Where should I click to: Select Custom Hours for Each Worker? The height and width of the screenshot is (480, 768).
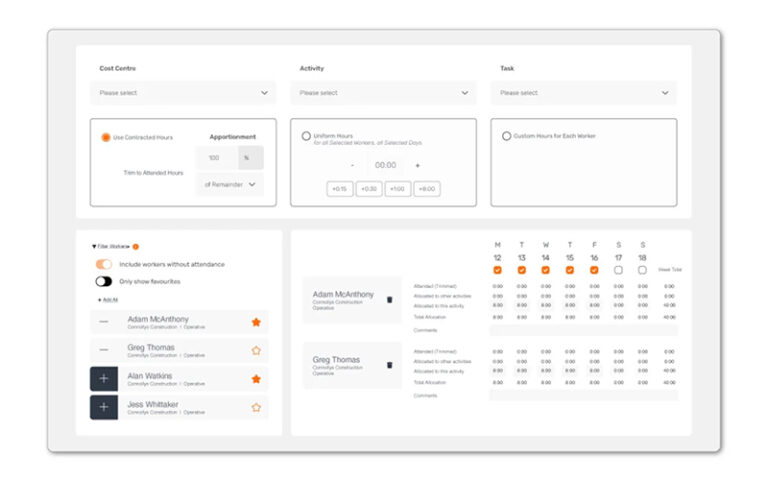click(x=506, y=136)
